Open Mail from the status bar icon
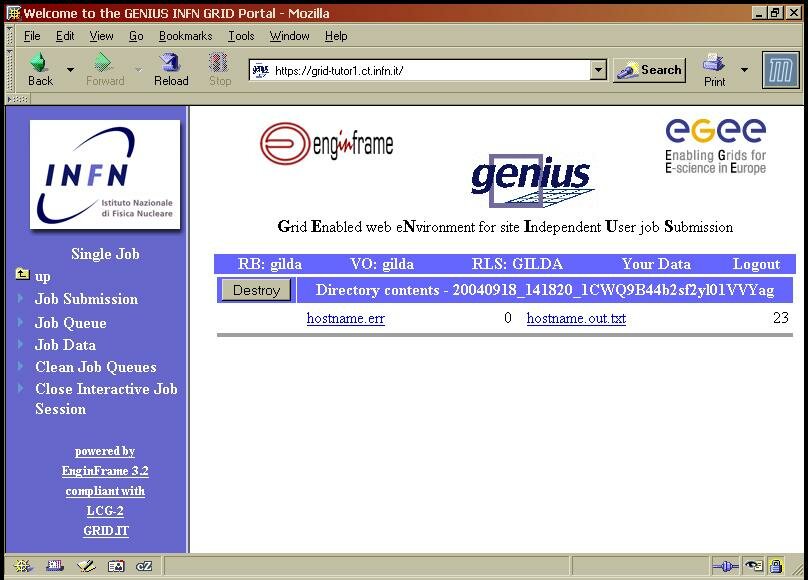 click(x=54, y=566)
